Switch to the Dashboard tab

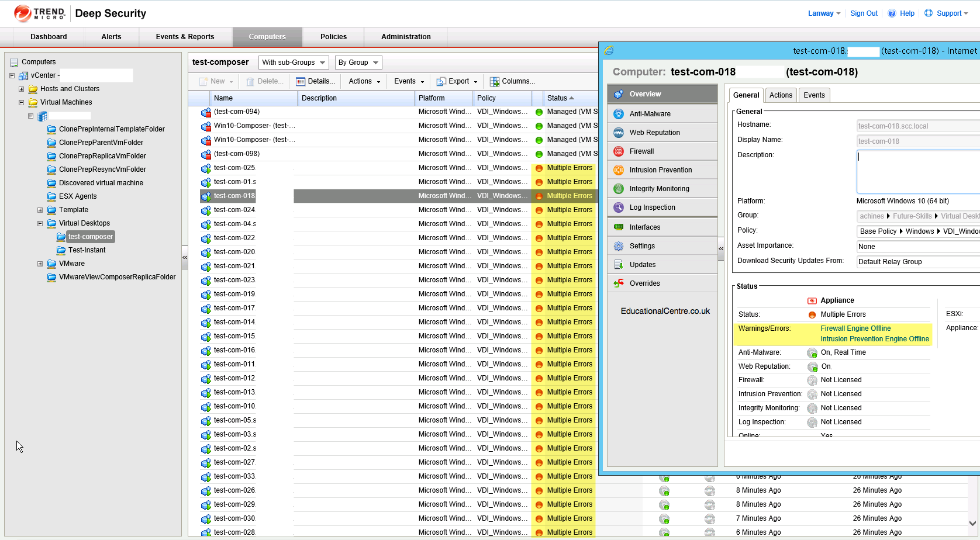pos(49,37)
